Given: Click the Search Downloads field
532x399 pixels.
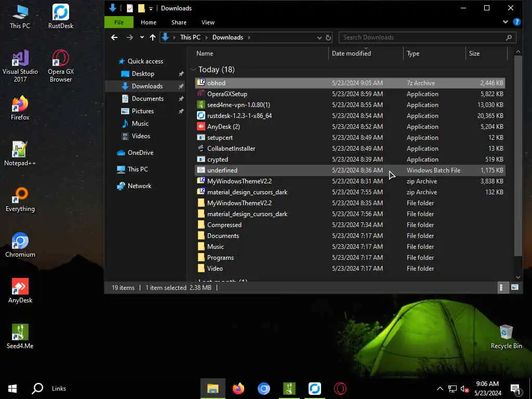Looking at the screenshot, I should pos(427,37).
